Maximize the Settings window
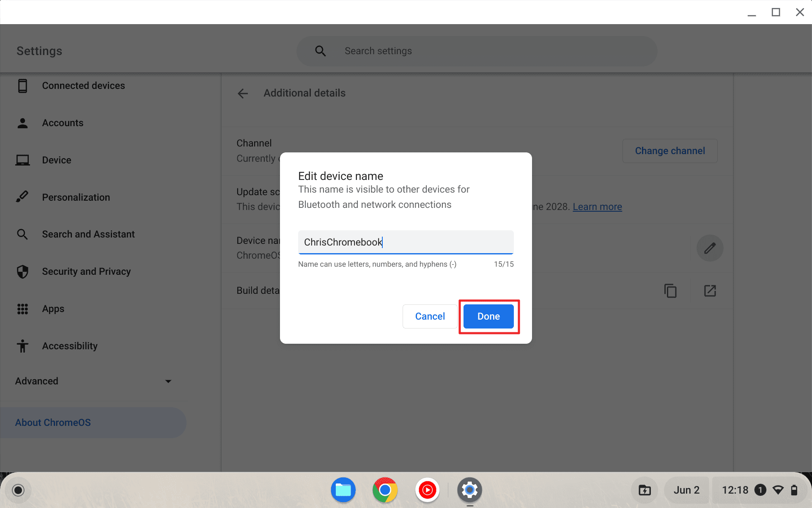 point(776,12)
